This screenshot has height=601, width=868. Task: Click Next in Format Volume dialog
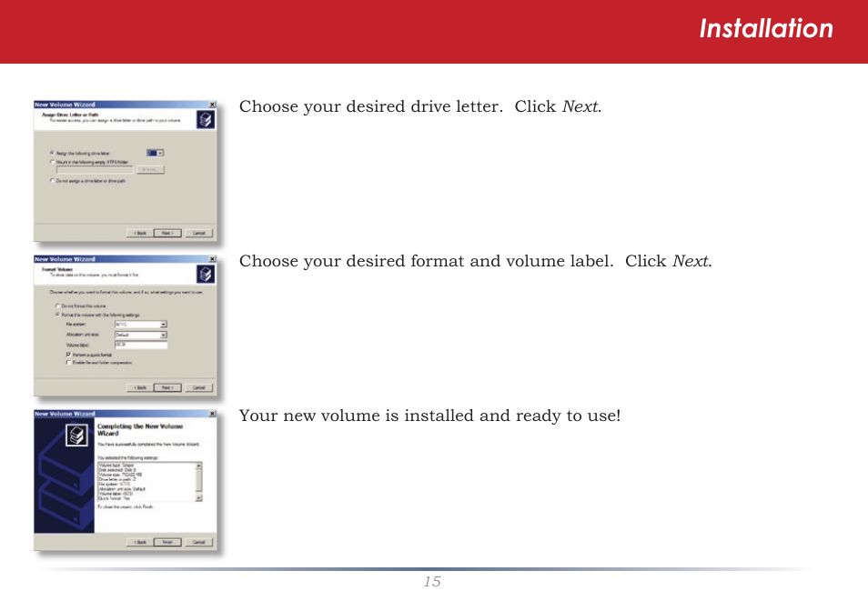(167, 387)
